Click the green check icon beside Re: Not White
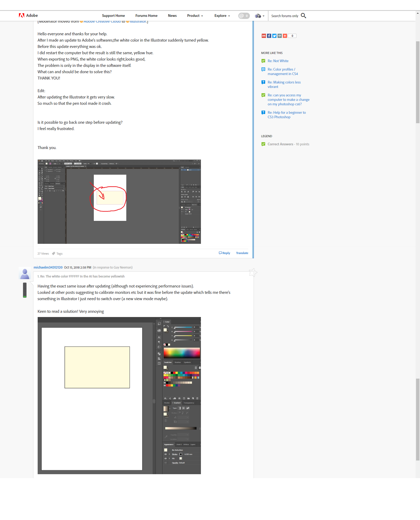The width and height of the screenshot is (420, 520). (x=263, y=61)
